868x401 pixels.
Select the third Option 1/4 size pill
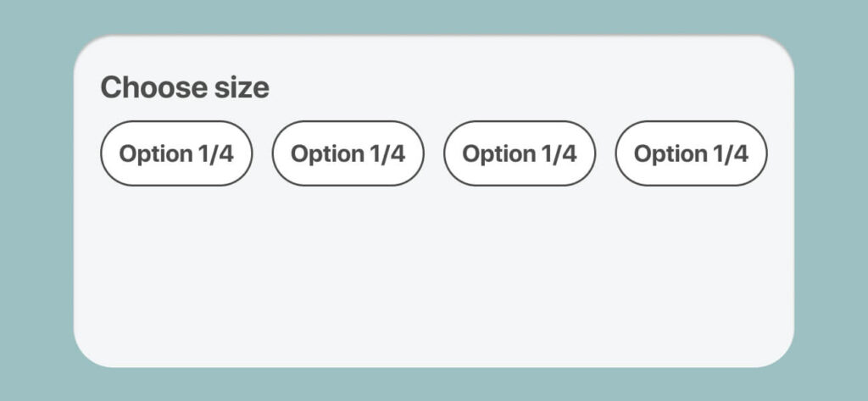click(x=520, y=153)
